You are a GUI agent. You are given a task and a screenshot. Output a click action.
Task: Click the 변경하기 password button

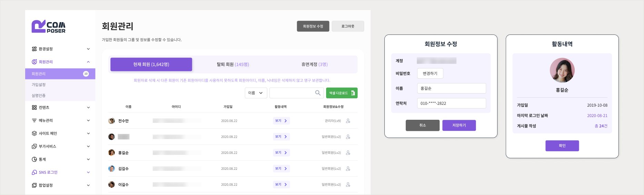click(430, 74)
